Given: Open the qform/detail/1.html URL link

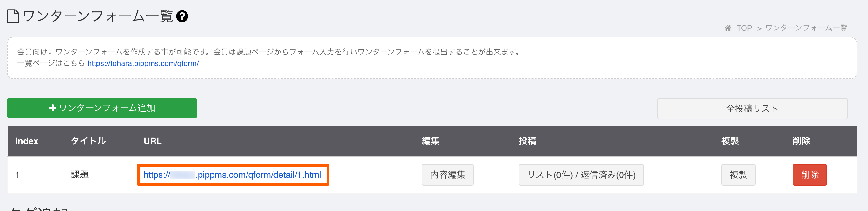Looking at the screenshot, I should point(233,175).
